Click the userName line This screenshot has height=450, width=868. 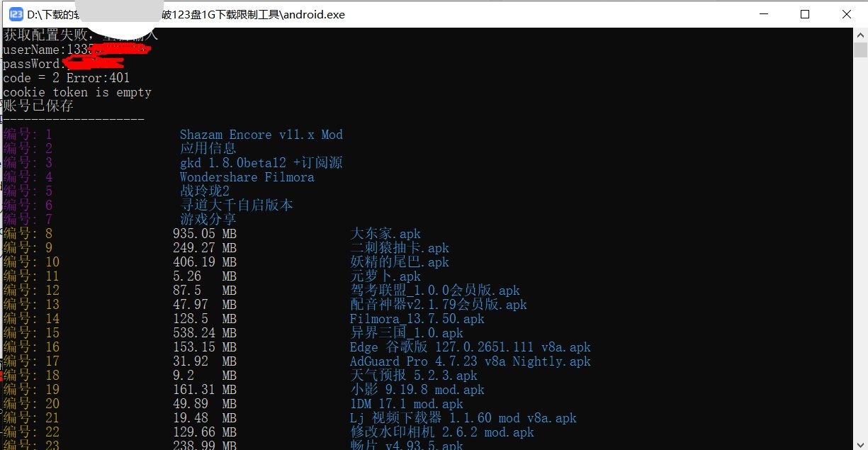point(77,50)
